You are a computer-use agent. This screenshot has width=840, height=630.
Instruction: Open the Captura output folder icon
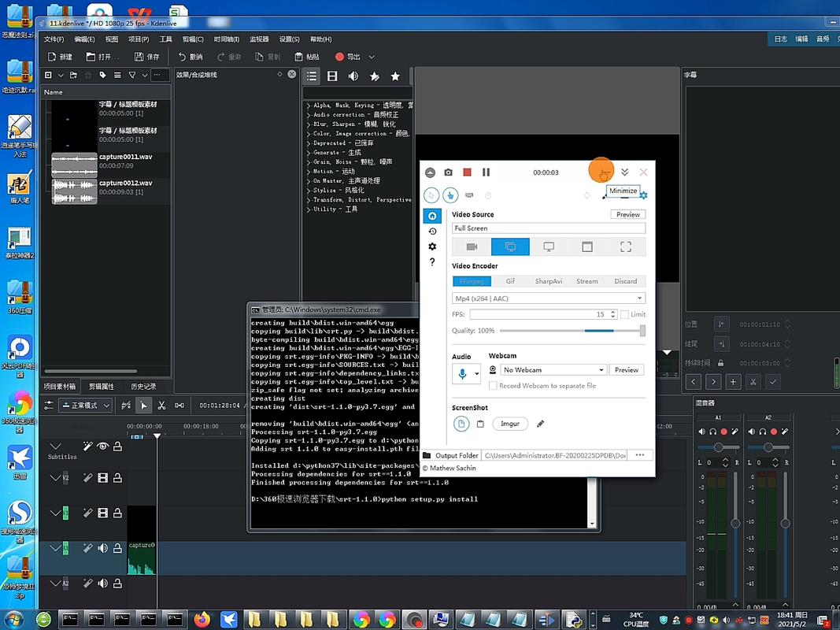point(427,455)
